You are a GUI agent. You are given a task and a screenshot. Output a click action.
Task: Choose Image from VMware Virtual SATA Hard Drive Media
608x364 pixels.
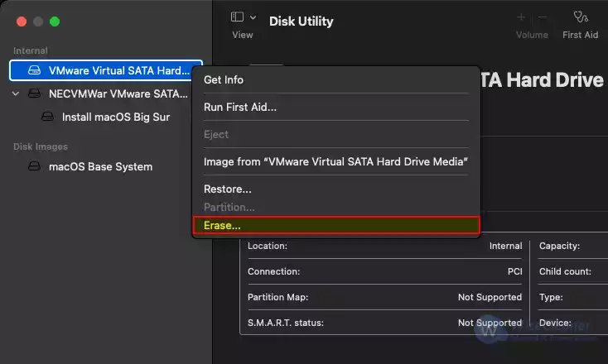pyautogui.click(x=336, y=161)
